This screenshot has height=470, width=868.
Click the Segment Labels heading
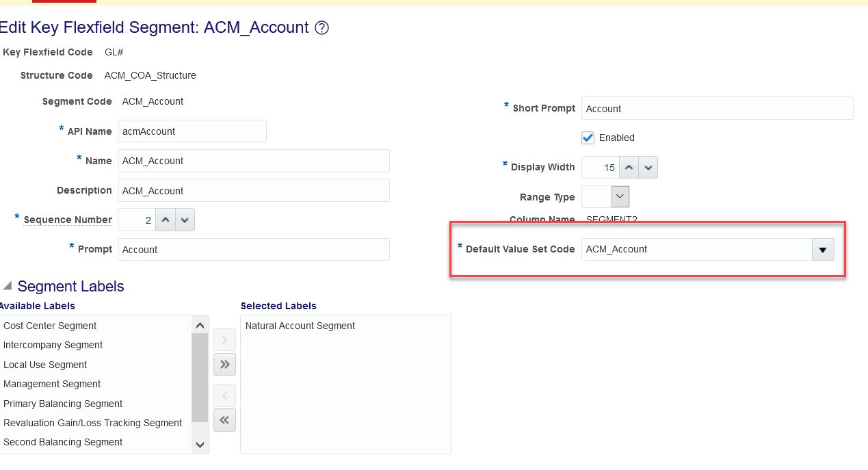point(71,286)
